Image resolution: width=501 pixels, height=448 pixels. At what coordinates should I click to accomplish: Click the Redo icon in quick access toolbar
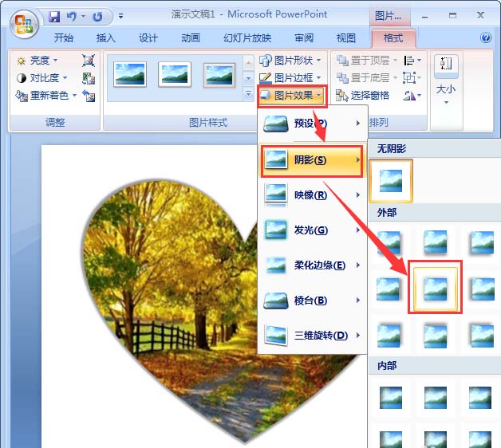pyautogui.click(x=97, y=16)
